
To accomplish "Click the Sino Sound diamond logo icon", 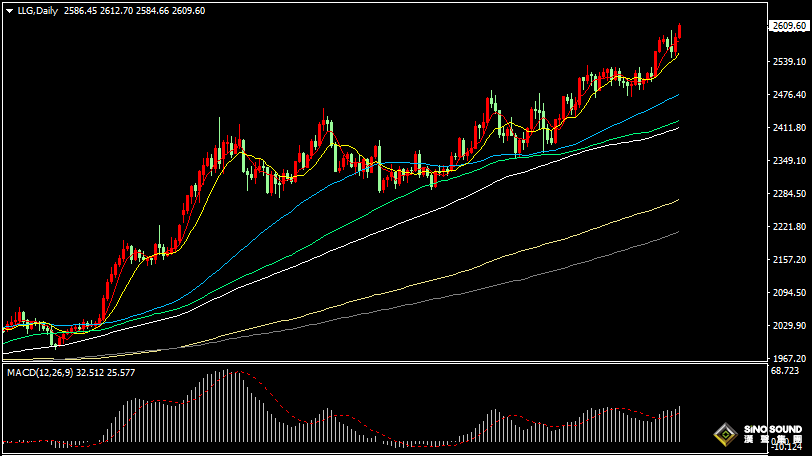I will (726, 434).
